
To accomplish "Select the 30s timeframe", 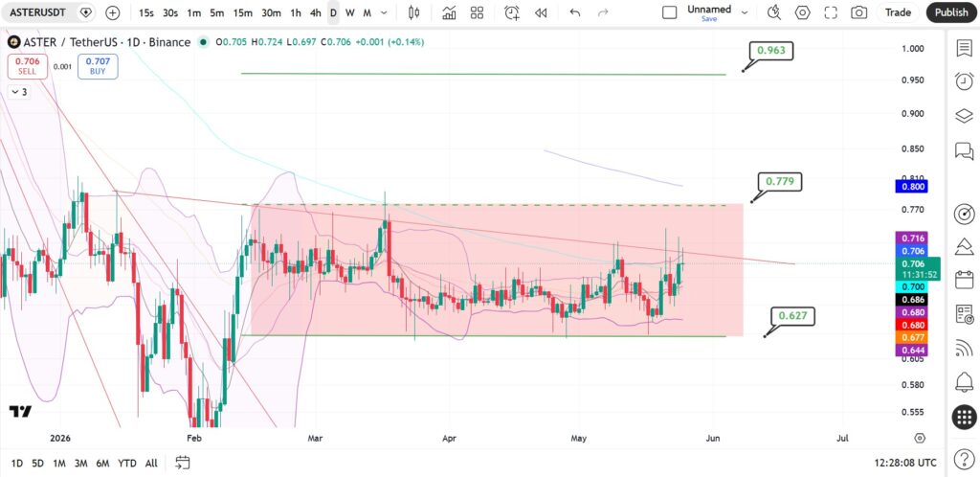I will 170,12.
